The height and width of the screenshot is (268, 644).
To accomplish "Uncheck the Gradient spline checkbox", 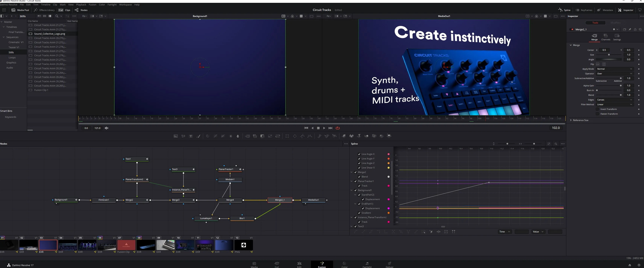I will 359,213.
